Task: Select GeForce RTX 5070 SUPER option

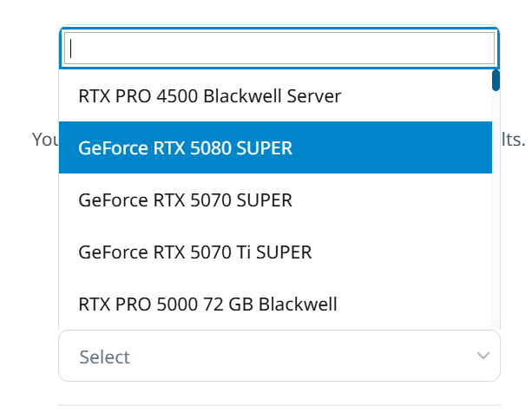Action: coord(275,200)
